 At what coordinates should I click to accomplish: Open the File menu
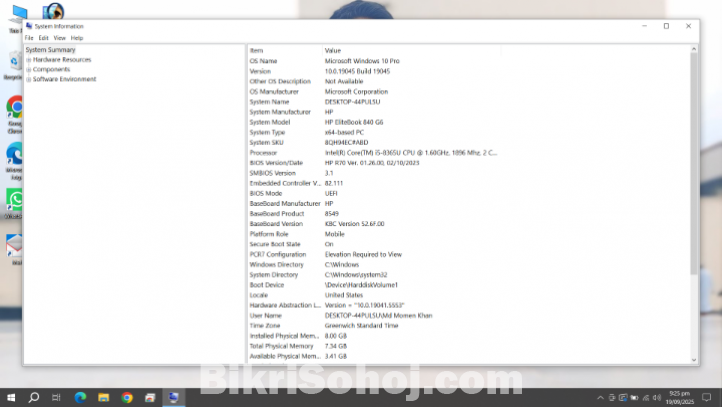[29, 38]
